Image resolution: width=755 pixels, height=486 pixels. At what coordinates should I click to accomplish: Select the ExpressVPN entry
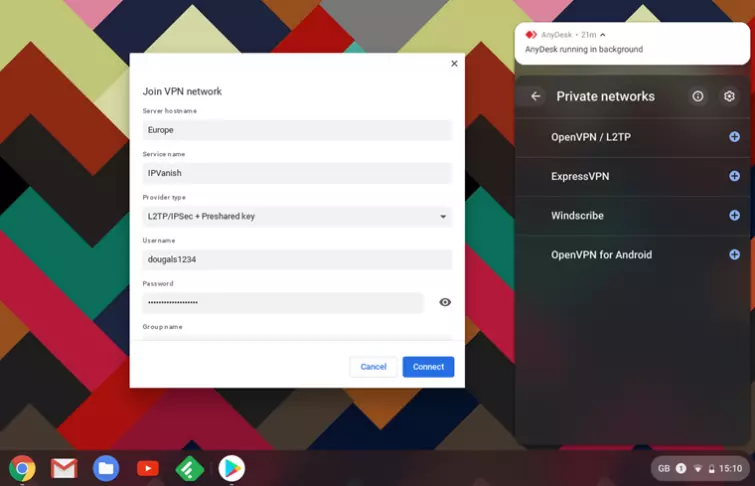point(633,176)
